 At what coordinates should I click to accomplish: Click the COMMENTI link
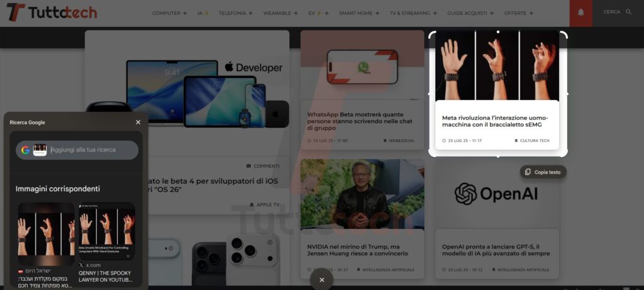(x=263, y=166)
